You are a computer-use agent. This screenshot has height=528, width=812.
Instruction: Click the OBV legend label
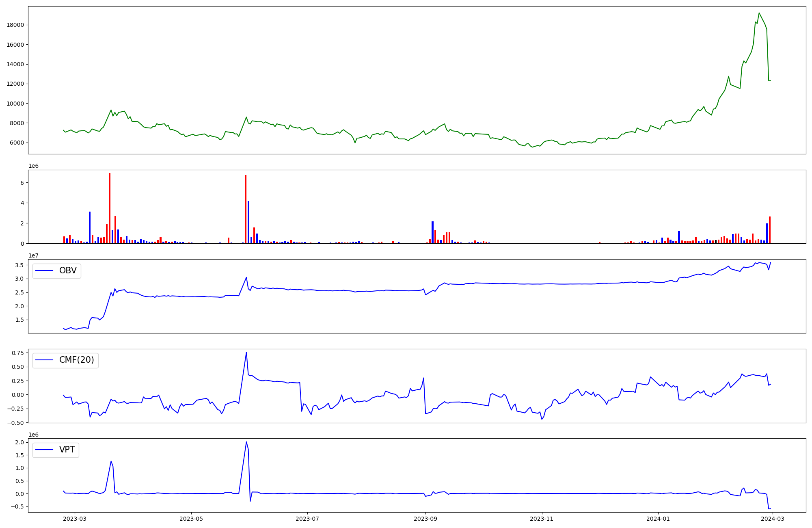pyautogui.click(x=68, y=270)
